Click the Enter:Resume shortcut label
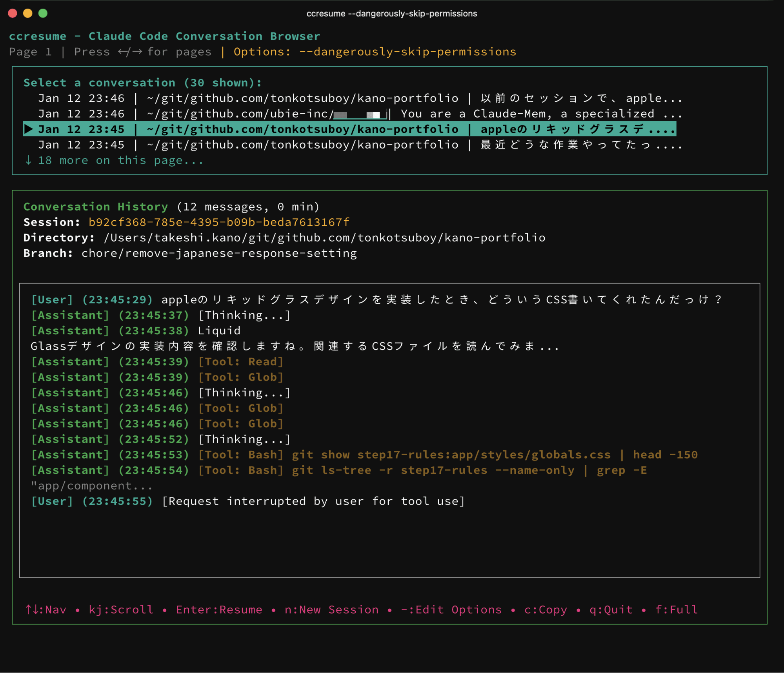Screen dimensions: 784x673 [x=219, y=610]
